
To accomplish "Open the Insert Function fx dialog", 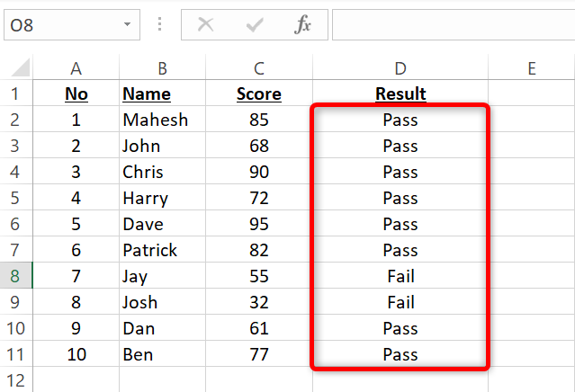I will tap(303, 25).
